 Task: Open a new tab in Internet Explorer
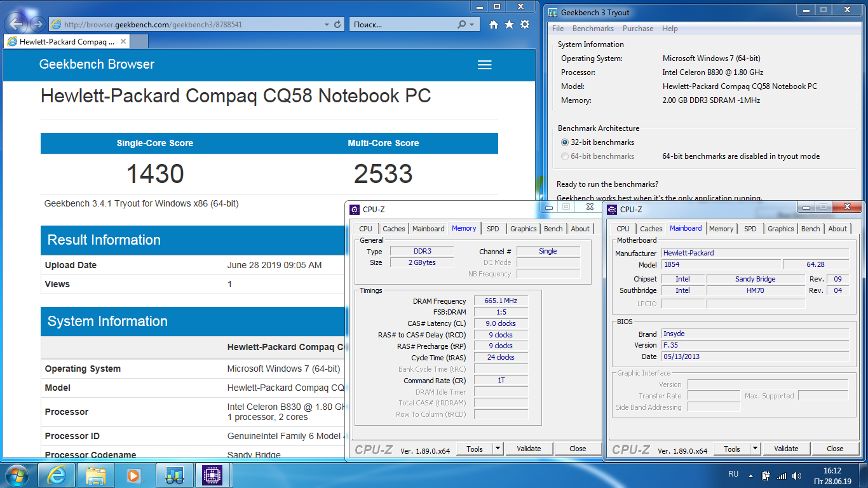coord(139,41)
